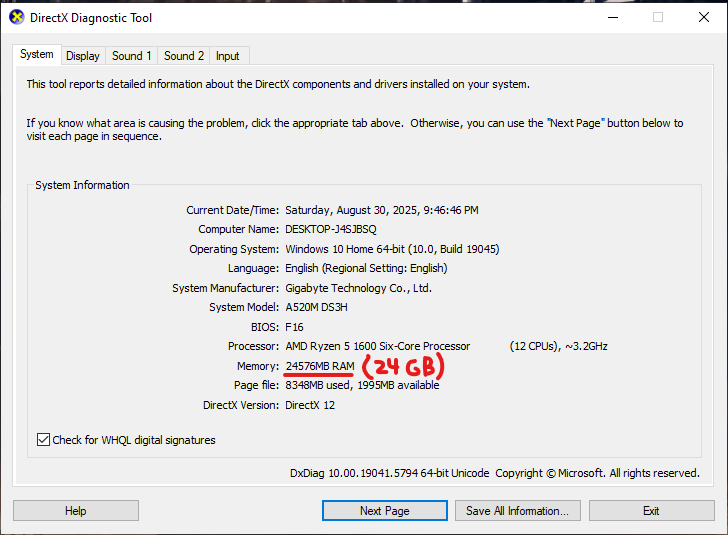Click the 24576MB RAM memory value
The height and width of the screenshot is (535, 728).
(320, 366)
